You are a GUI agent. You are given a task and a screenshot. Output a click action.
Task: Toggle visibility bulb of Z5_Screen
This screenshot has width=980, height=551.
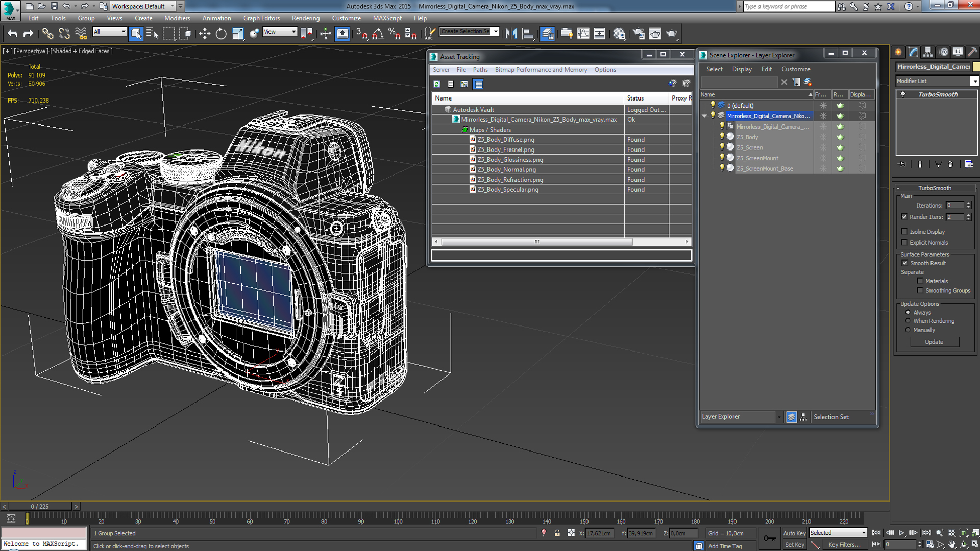tap(722, 147)
